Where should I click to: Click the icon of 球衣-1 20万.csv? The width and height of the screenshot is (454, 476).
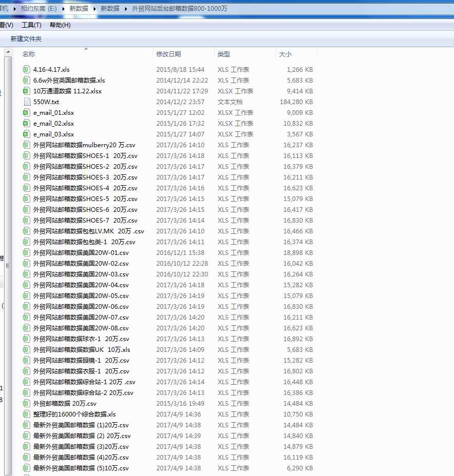(x=26, y=339)
